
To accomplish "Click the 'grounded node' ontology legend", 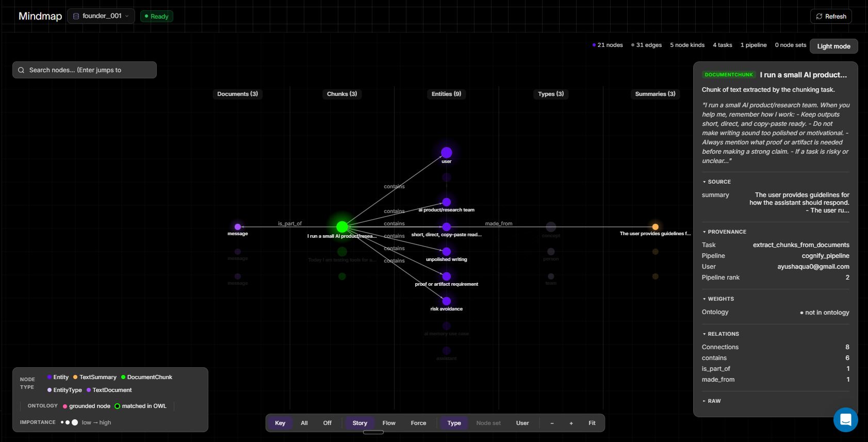I will coord(87,406).
